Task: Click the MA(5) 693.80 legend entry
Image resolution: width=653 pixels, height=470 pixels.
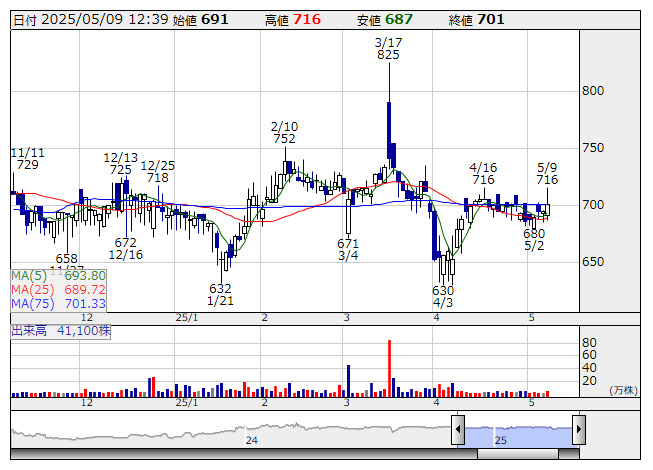Action: (x=58, y=276)
